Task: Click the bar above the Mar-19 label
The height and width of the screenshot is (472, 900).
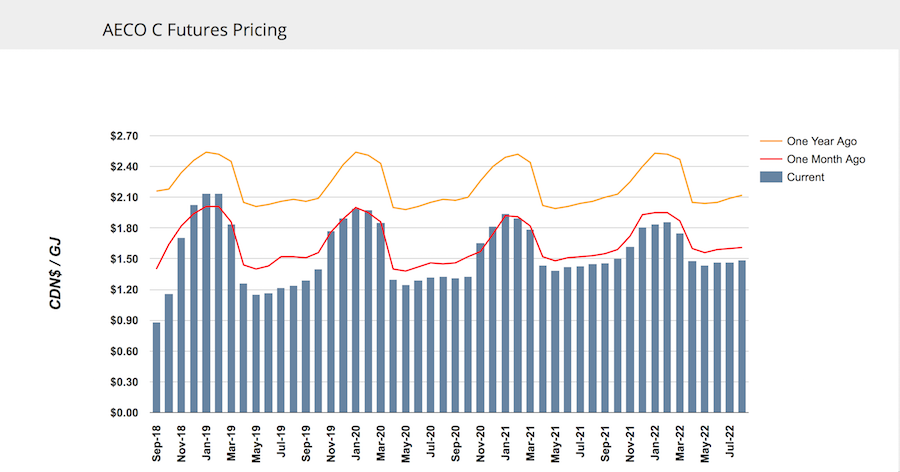Action: tap(231, 318)
